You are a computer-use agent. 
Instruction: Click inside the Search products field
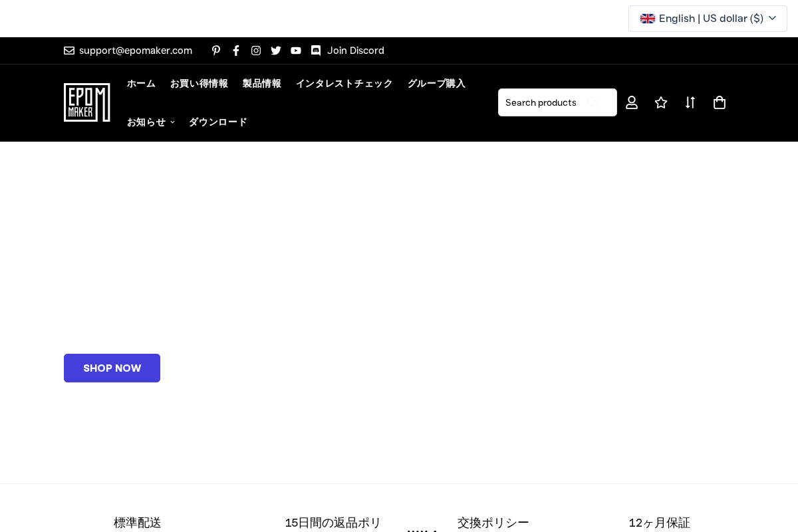click(x=545, y=102)
